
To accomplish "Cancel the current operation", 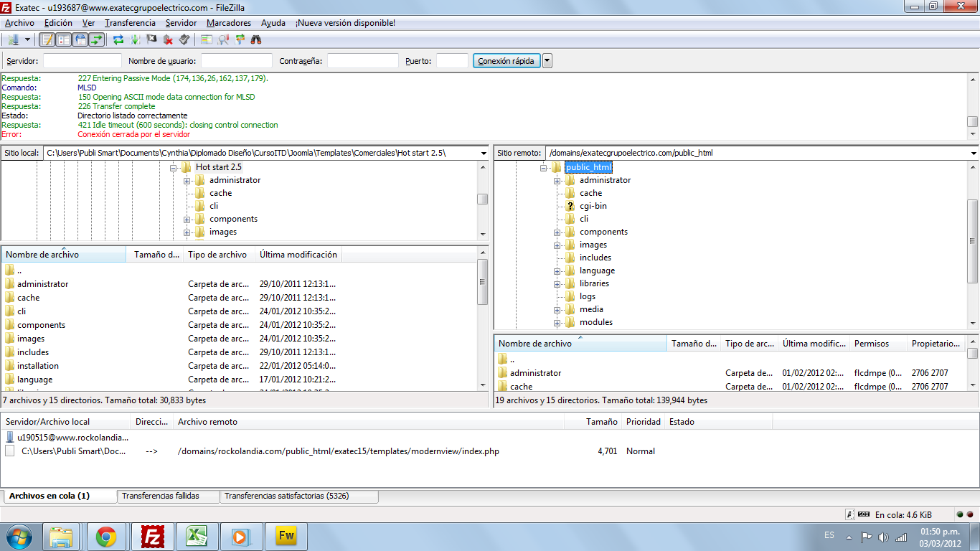I will (x=151, y=39).
